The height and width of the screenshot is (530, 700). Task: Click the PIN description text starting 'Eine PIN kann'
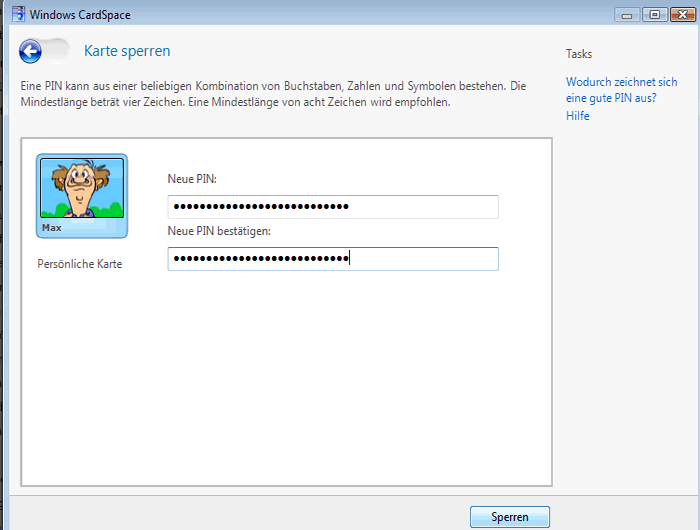click(273, 94)
